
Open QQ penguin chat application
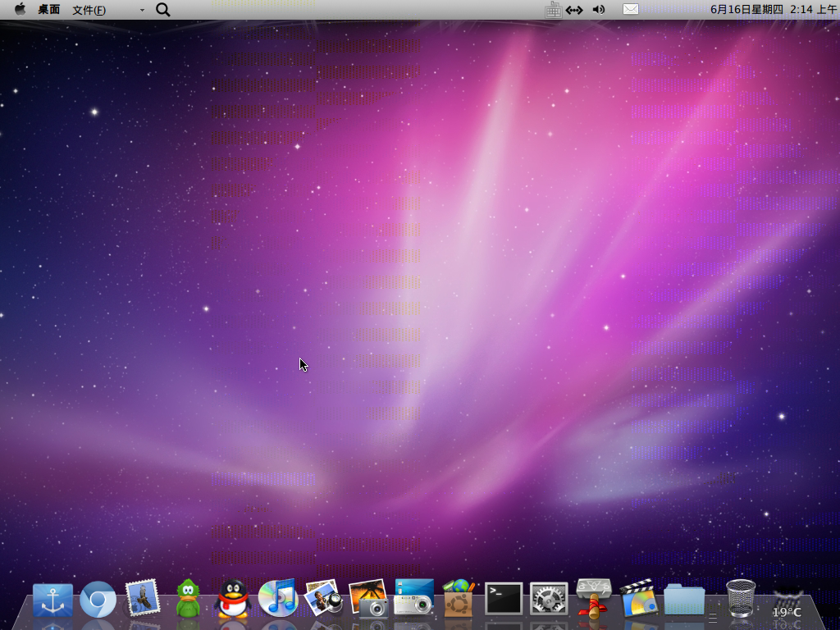(232, 598)
